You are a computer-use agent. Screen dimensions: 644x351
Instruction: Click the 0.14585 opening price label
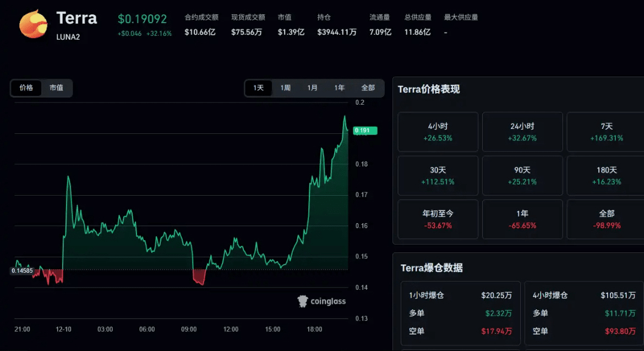click(x=22, y=271)
